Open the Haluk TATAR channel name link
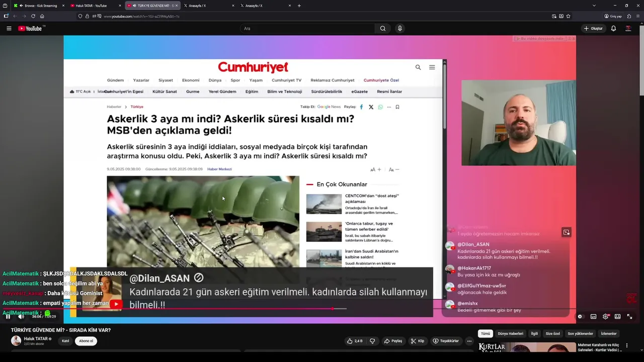Viewport: 644px width, 362px height. coord(36,338)
